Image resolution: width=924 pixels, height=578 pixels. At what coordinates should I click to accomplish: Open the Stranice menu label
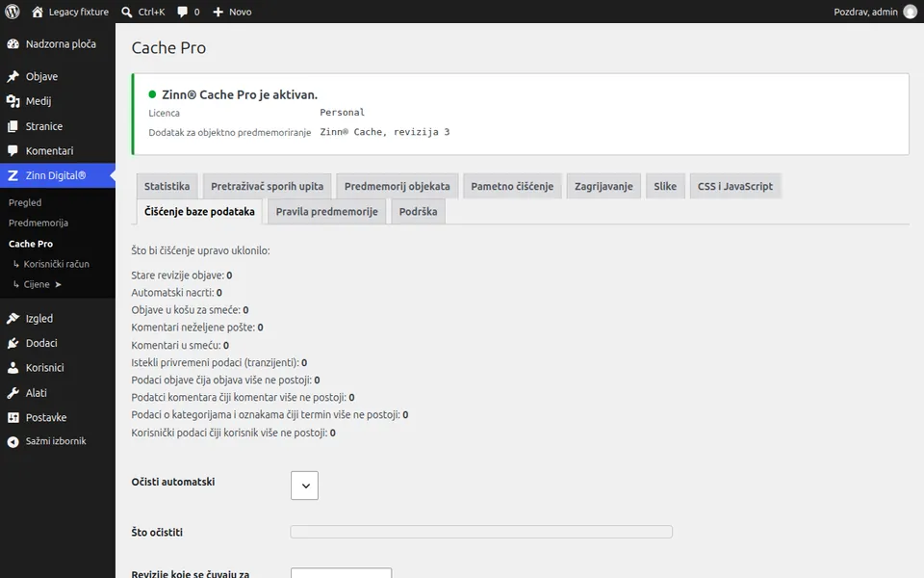pyautogui.click(x=44, y=126)
